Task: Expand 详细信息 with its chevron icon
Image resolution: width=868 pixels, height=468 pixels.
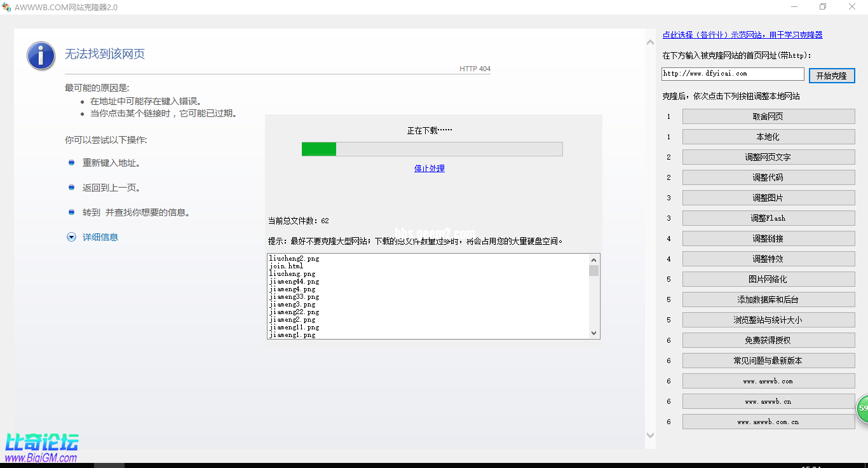Action: (71, 237)
